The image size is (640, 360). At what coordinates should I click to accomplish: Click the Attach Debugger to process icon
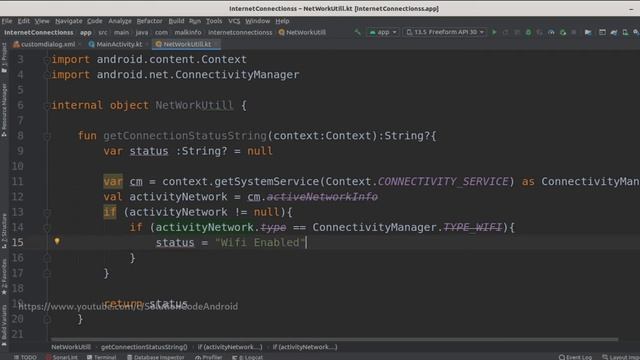pos(563,32)
